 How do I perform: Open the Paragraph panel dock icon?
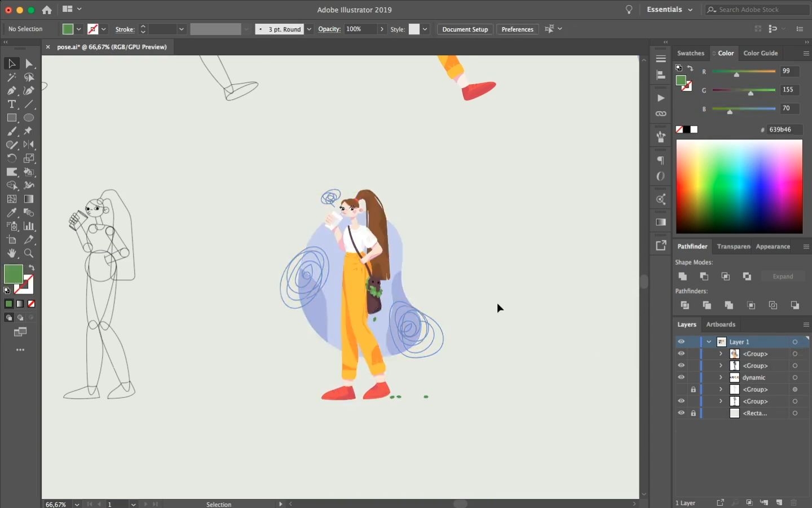[x=661, y=160]
